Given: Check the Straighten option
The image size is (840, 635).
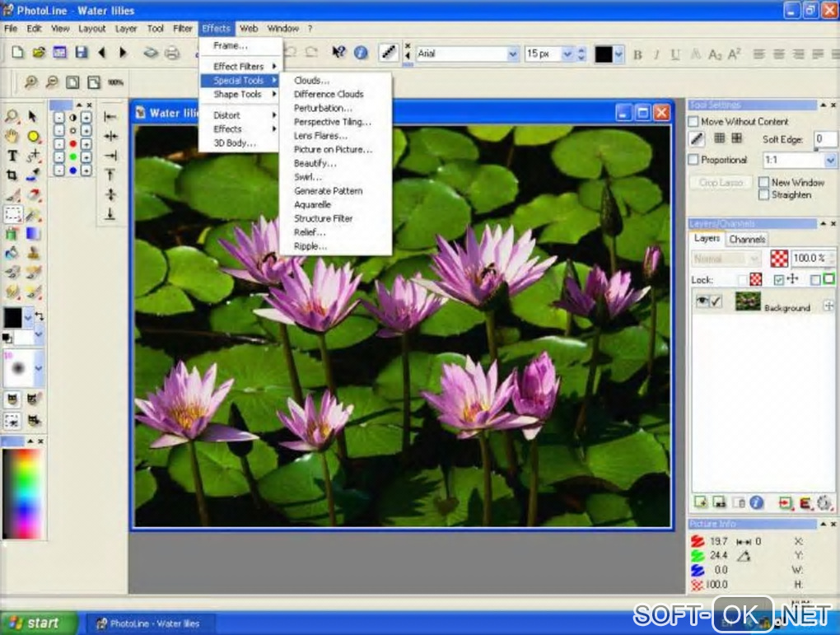Looking at the screenshot, I should 764,195.
